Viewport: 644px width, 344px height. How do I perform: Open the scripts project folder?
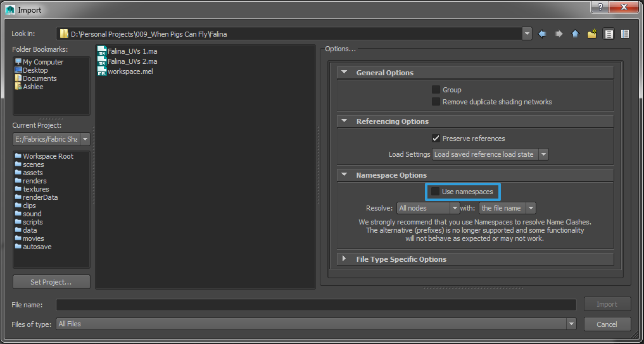tap(28, 222)
